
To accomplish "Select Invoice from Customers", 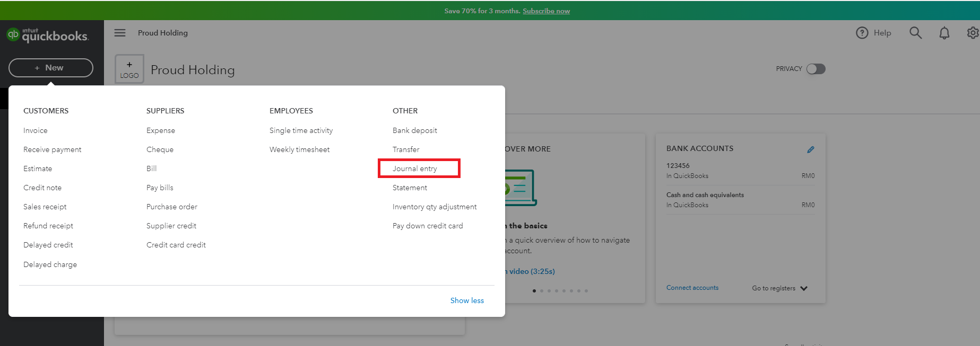I will [x=36, y=130].
